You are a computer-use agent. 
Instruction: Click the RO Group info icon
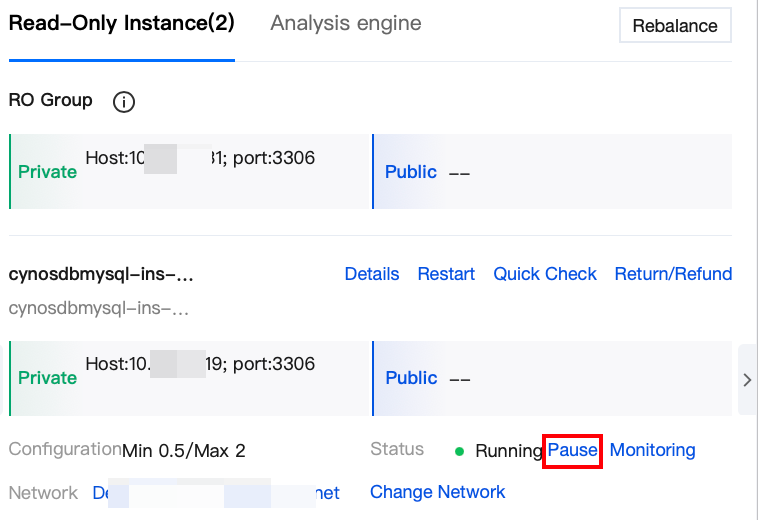[124, 101]
